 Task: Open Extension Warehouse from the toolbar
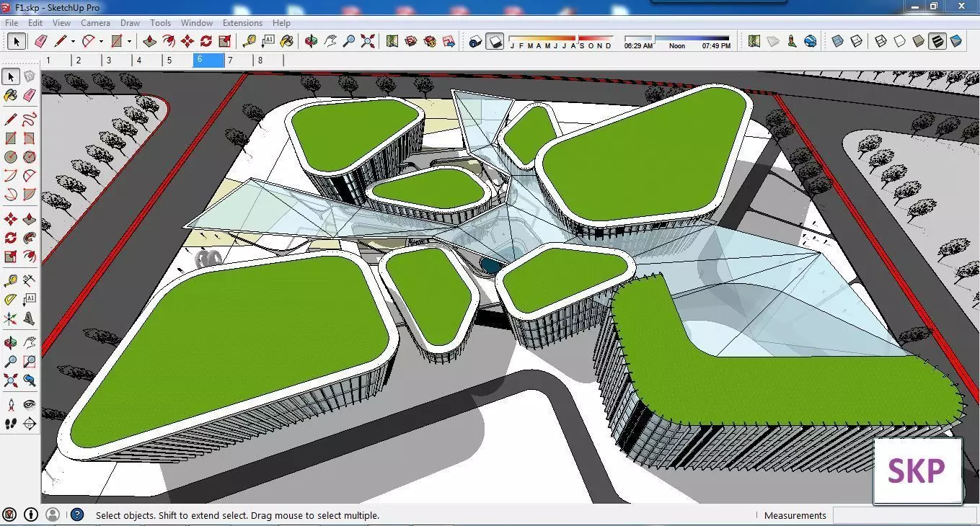[x=430, y=41]
